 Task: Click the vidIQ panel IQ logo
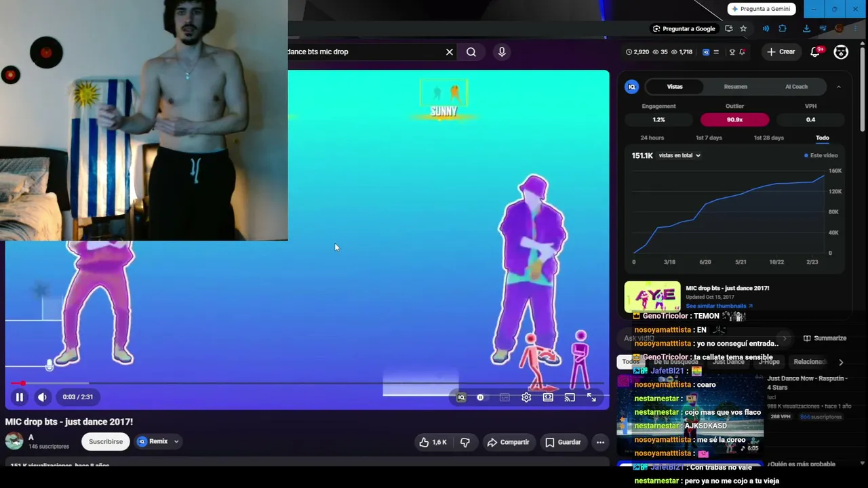[x=632, y=87]
